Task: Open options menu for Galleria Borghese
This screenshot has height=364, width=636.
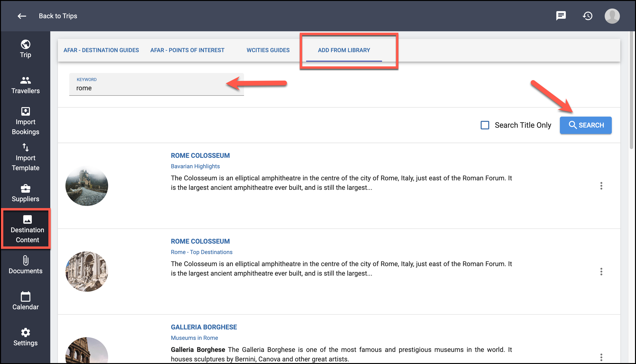Action: 601,357
